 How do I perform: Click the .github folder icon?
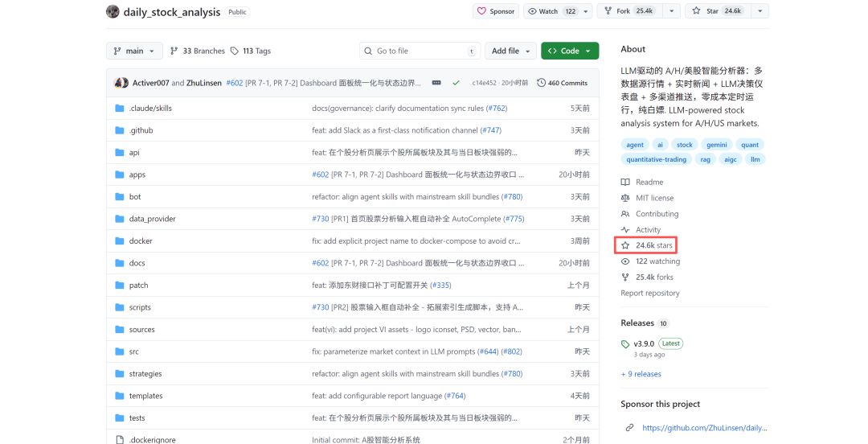point(120,130)
